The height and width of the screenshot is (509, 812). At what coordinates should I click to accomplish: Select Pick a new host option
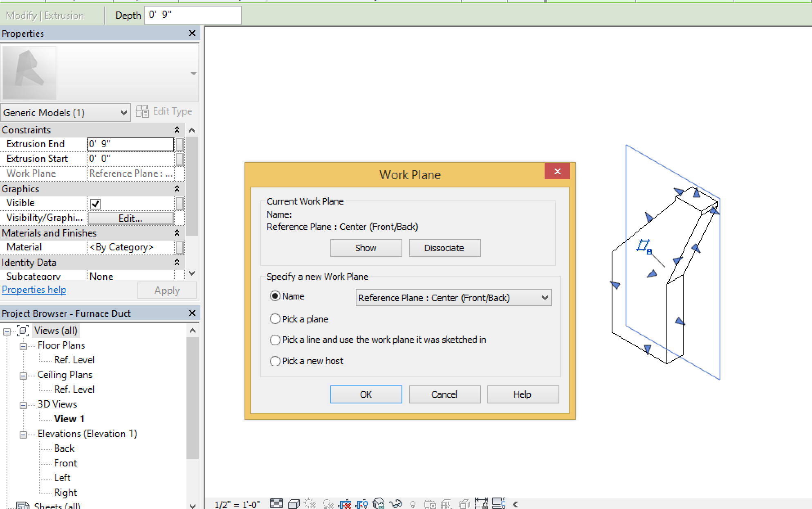click(275, 361)
